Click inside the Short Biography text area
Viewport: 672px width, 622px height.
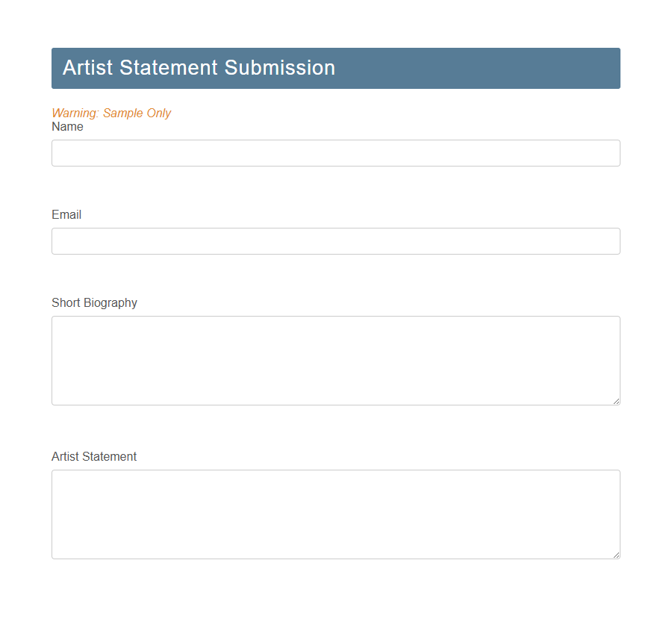(x=335, y=360)
